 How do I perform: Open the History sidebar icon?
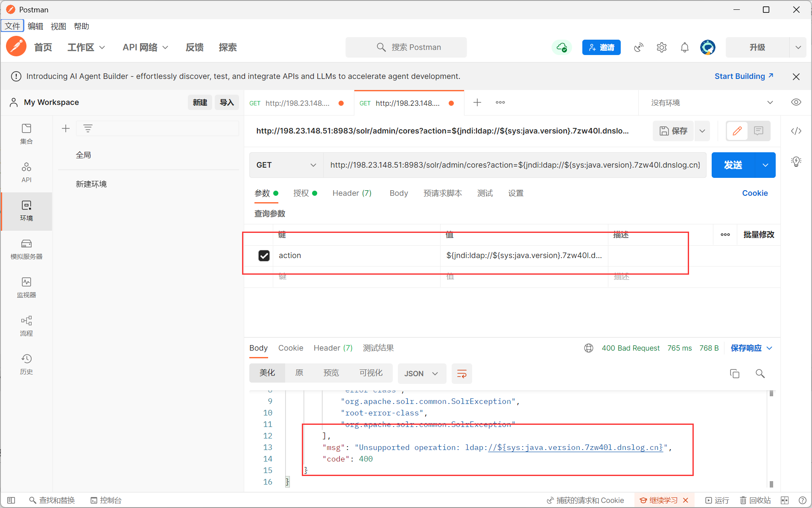(x=26, y=364)
